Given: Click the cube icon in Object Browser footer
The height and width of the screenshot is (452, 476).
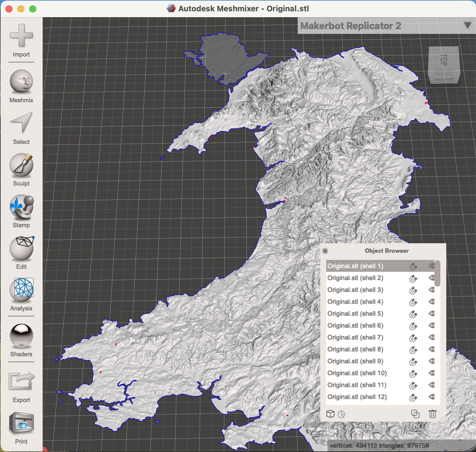Looking at the screenshot, I should pos(330,414).
